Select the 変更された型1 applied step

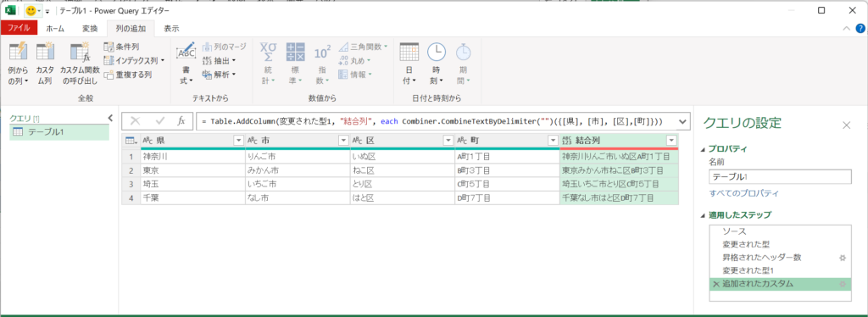[780, 270]
